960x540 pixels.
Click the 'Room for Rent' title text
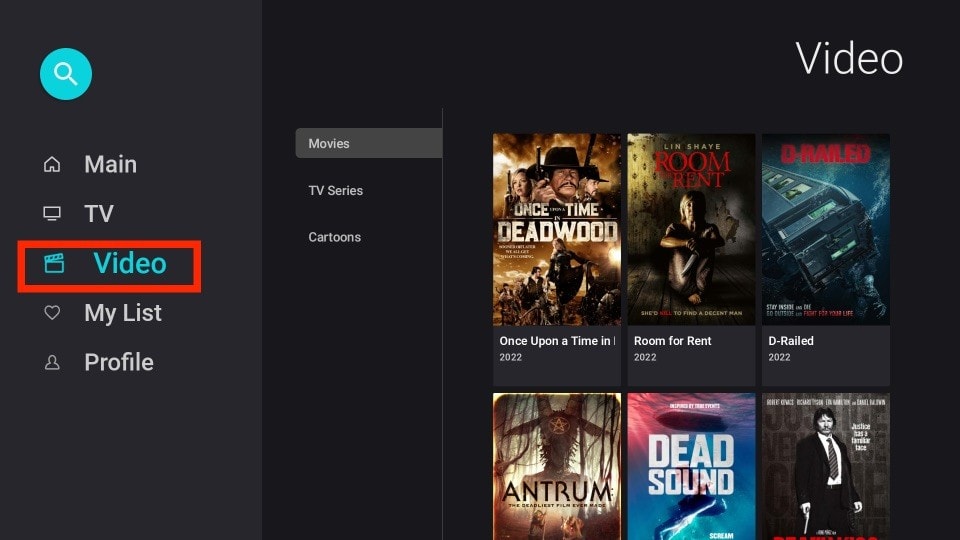coord(672,341)
